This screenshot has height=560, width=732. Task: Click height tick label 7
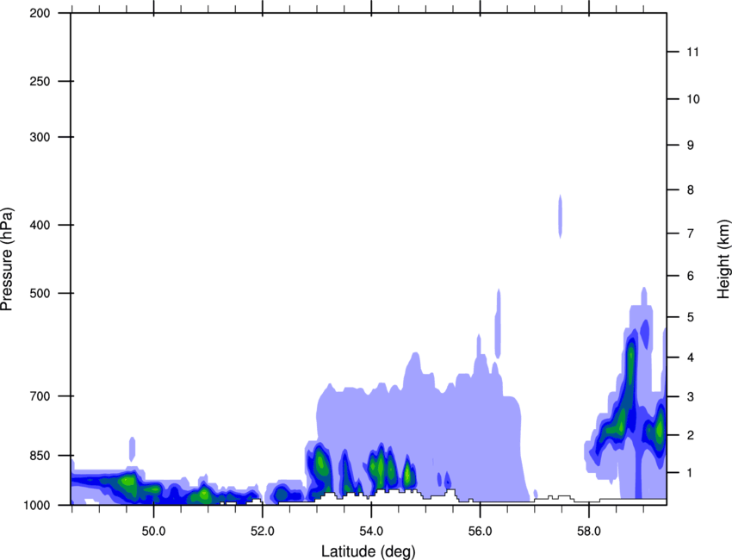point(691,233)
